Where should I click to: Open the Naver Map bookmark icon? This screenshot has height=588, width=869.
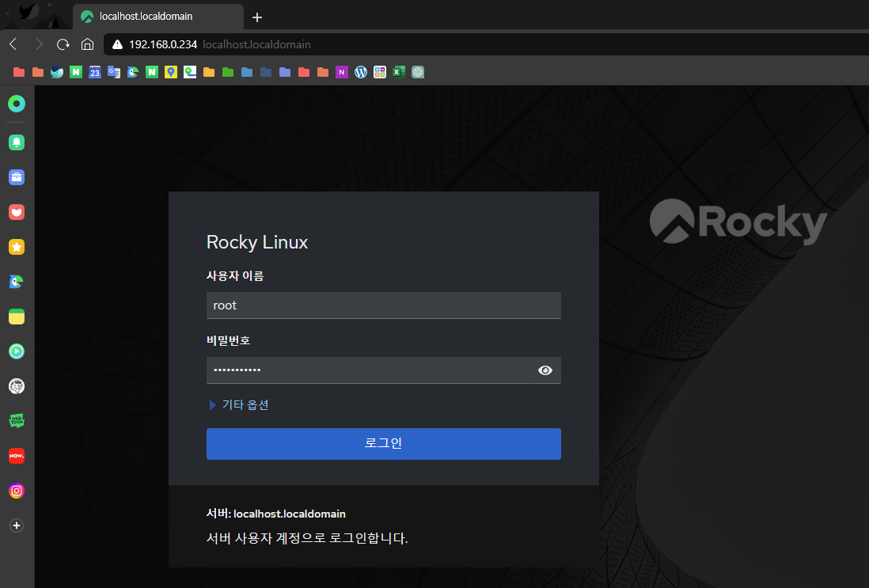tap(190, 72)
